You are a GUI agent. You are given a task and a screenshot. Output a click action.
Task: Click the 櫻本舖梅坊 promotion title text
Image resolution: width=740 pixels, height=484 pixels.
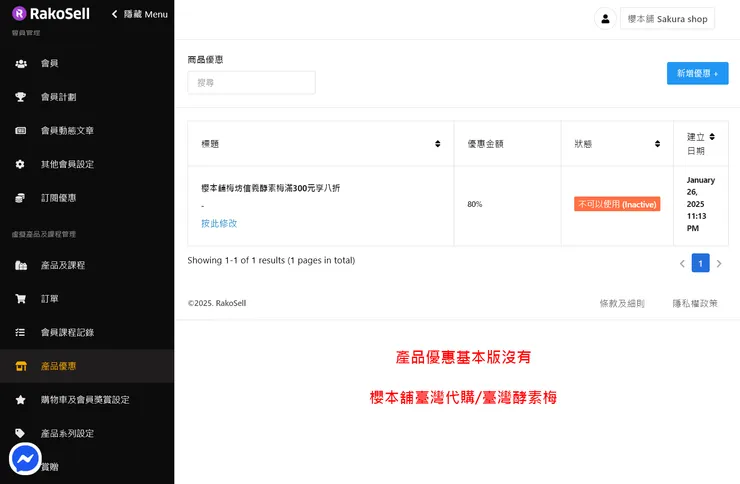[270, 188]
